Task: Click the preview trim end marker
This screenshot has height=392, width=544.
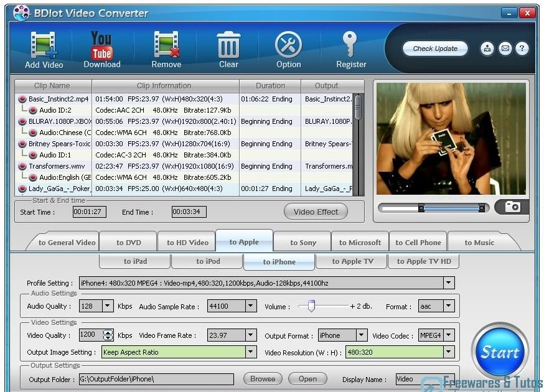Action: tap(482, 207)
